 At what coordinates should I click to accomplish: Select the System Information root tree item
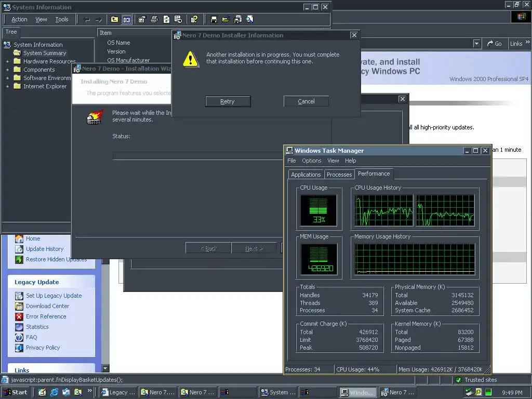pos(38,45)
